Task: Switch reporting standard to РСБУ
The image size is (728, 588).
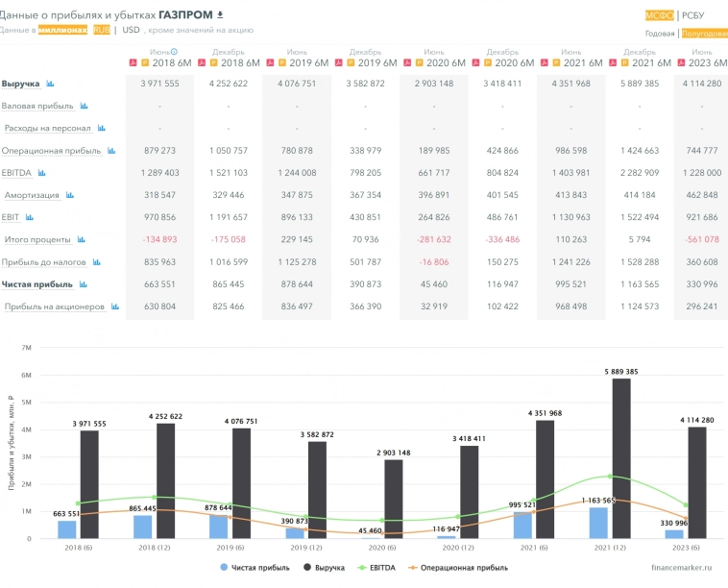Action: pyautogui.click(x=693, y=15)
